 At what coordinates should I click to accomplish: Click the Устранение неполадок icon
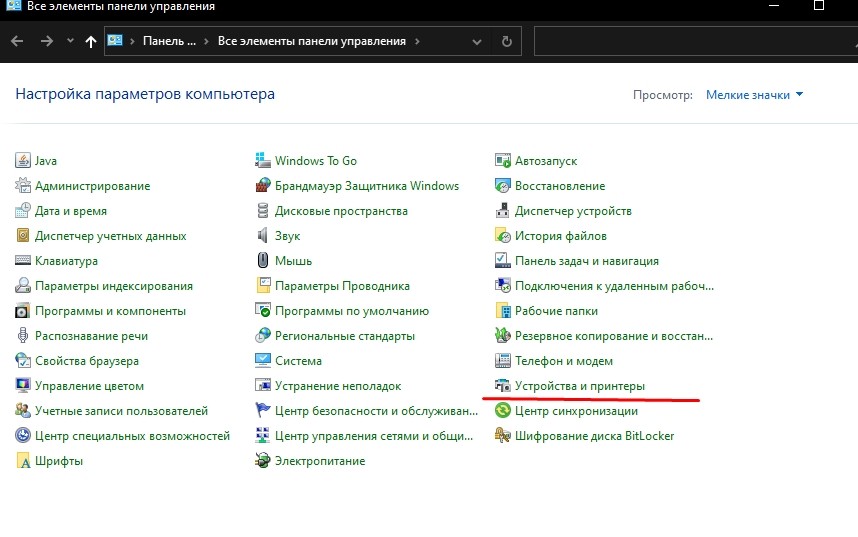pyautogui.click(x=263, y=386)
